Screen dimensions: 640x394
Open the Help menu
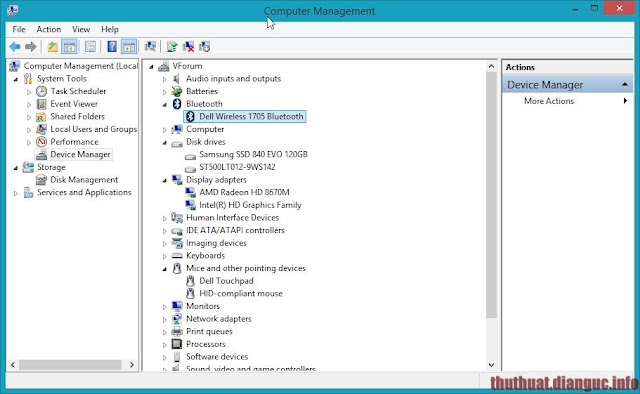pos(110,29)
